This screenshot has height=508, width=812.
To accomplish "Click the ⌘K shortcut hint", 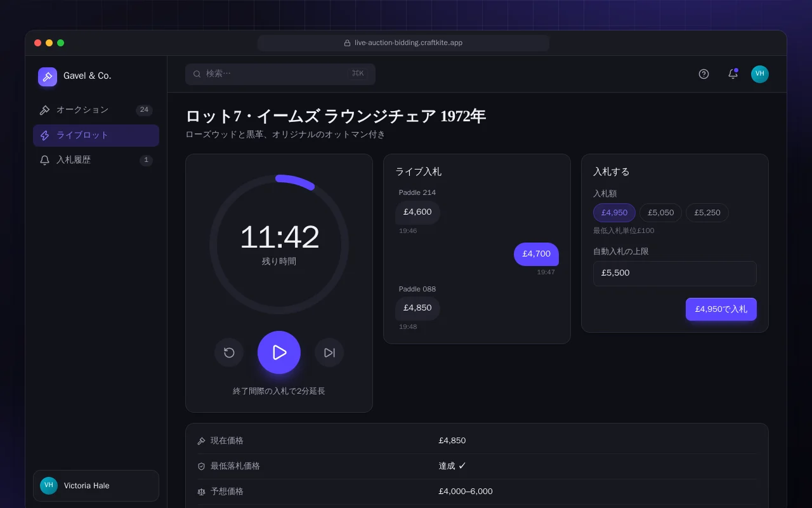I will pyautogui.click(x=358, y=74).
